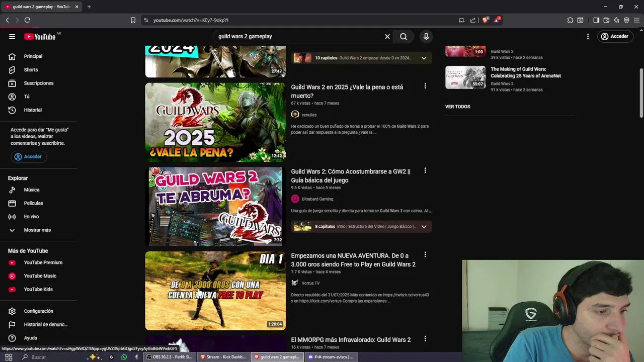Toggle the browser sidebar panel icon
644x362 pixels.
(x=596, y=20)
